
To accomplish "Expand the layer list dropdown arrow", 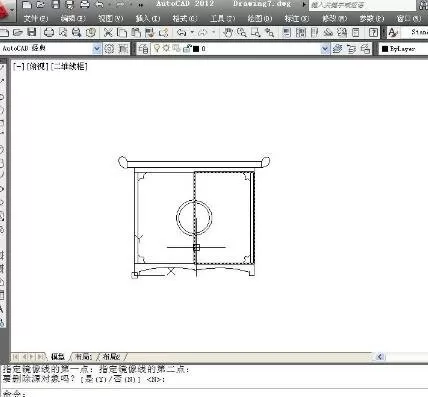I will point(325,49).
